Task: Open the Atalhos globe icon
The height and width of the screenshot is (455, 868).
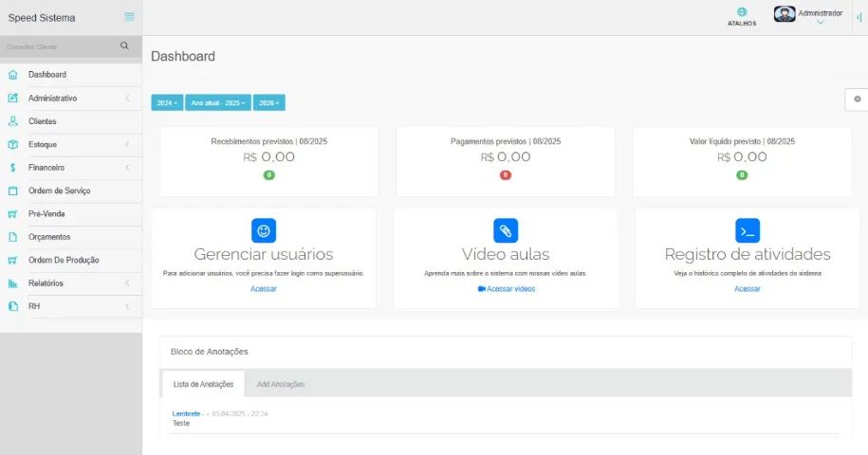Action: (742, 13)
